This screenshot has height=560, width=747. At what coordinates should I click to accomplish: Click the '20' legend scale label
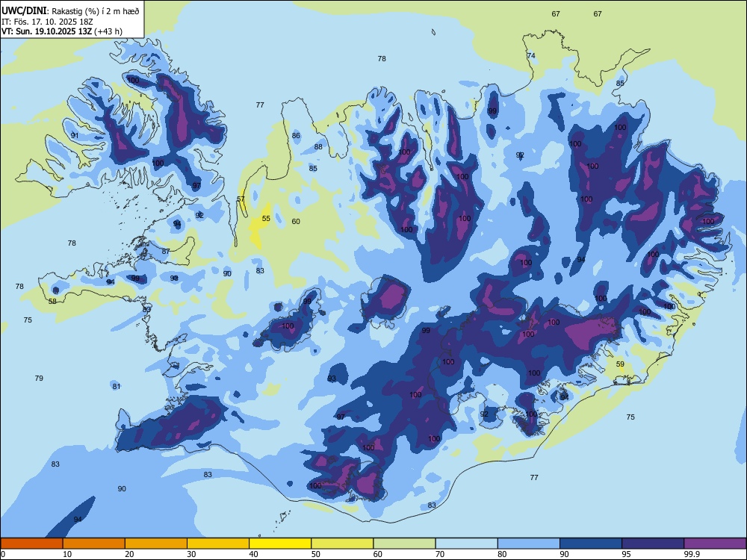(129, 554)
